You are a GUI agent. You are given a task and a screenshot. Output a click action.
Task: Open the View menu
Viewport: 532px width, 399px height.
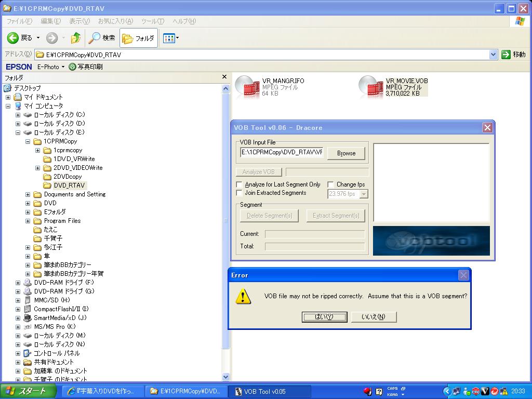coord(79,21)
